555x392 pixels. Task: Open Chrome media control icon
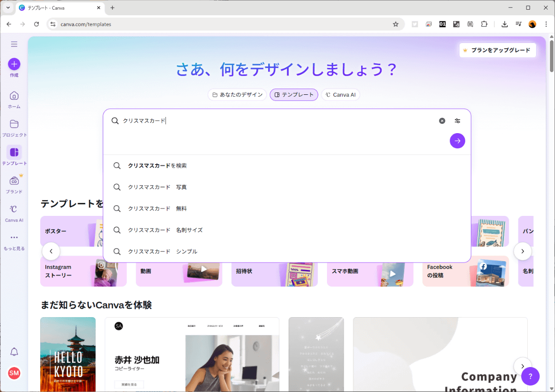pyautogui.click(x=518, y=24)
